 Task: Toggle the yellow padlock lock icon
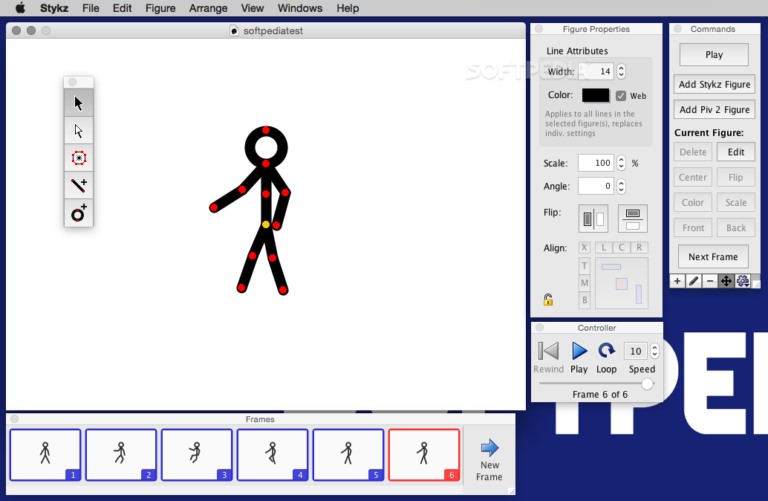(548, 299)
